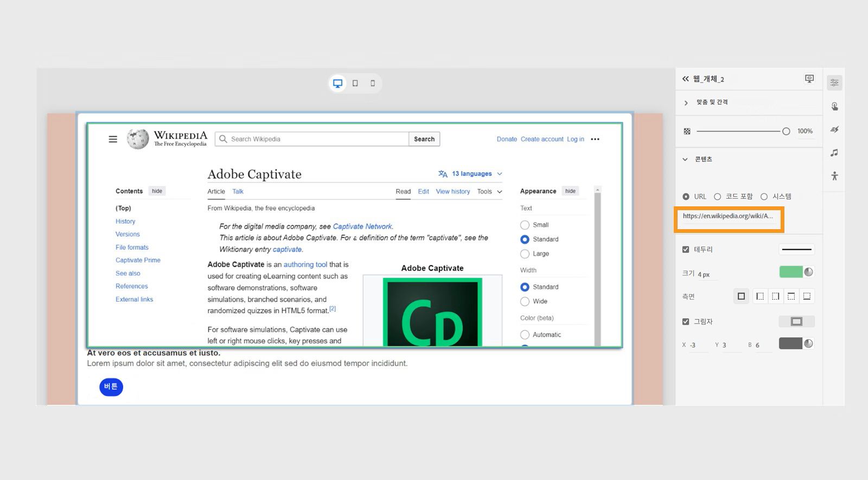Hide the Appearance panel

pos(570,191)
